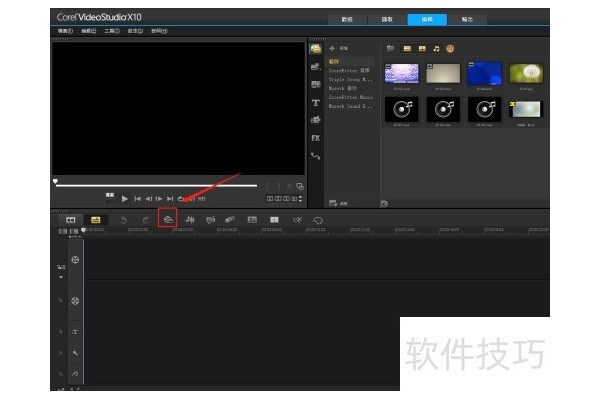This screenshot has width=600, height=400.
Task: Jump to start of project
Action: (137, 199)
